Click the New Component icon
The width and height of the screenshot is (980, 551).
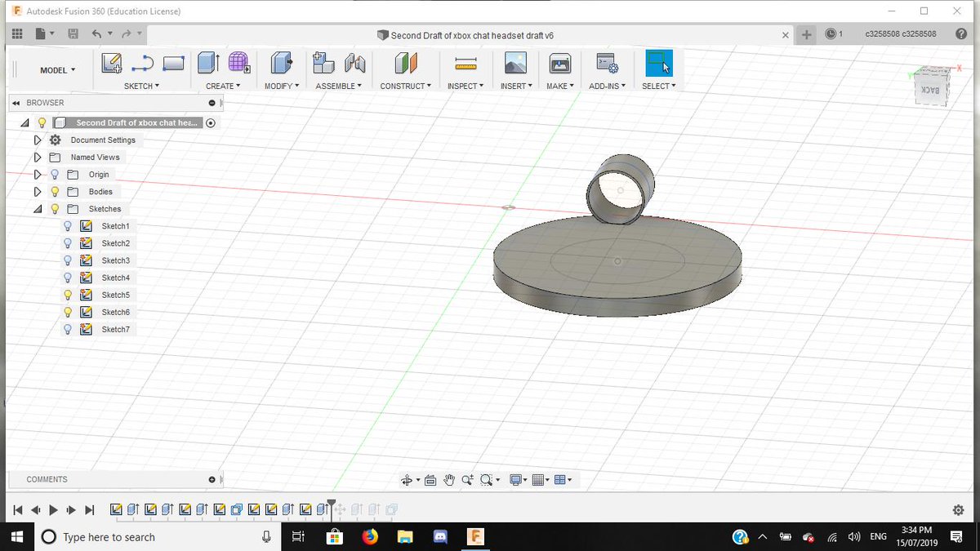323,64
